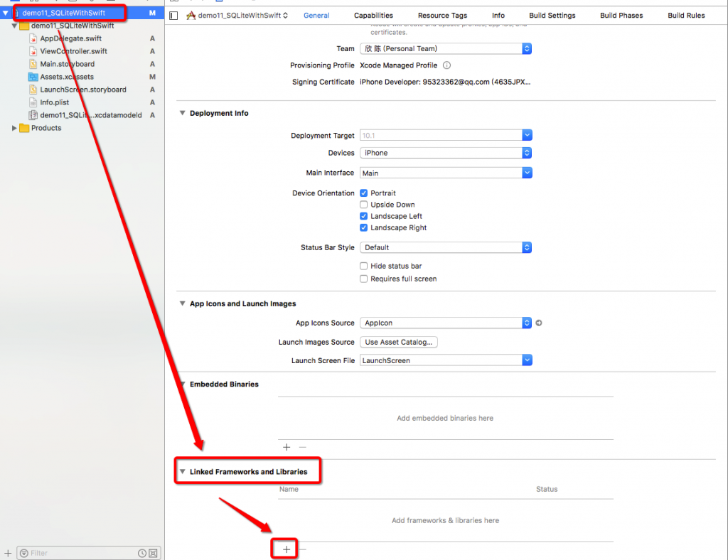
Task: Select the Products group row
Action: pyautogui.click(x=82, y=128)
